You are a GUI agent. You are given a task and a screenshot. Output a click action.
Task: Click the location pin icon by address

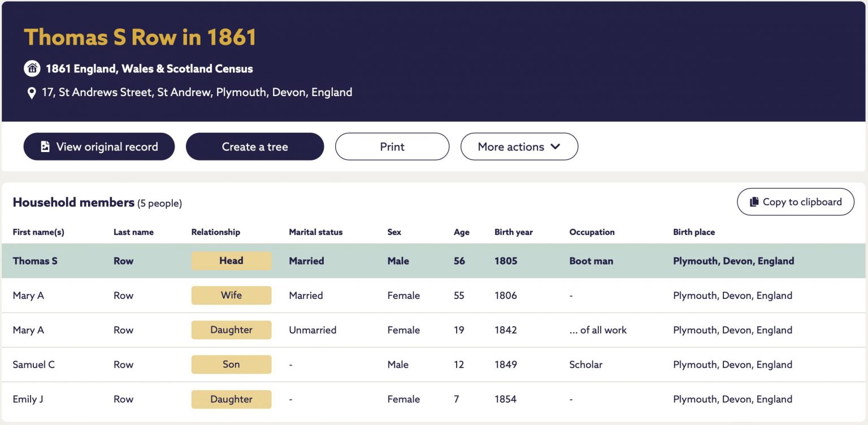point(32,93)
